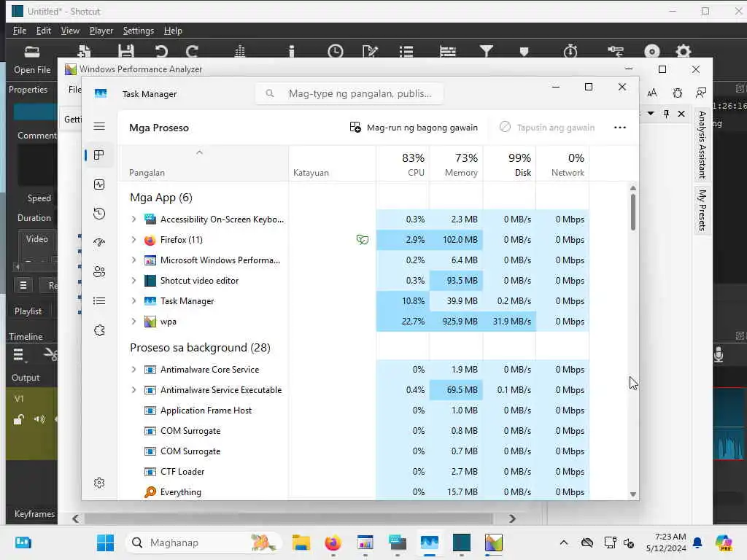
Task: Click Shotcut Recent clock toolbar icon
Action: 336,51
